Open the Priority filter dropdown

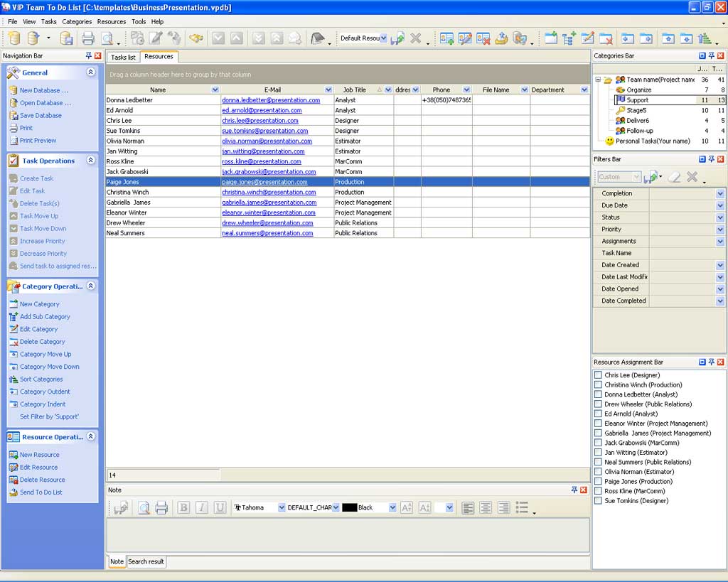point(720,230)
